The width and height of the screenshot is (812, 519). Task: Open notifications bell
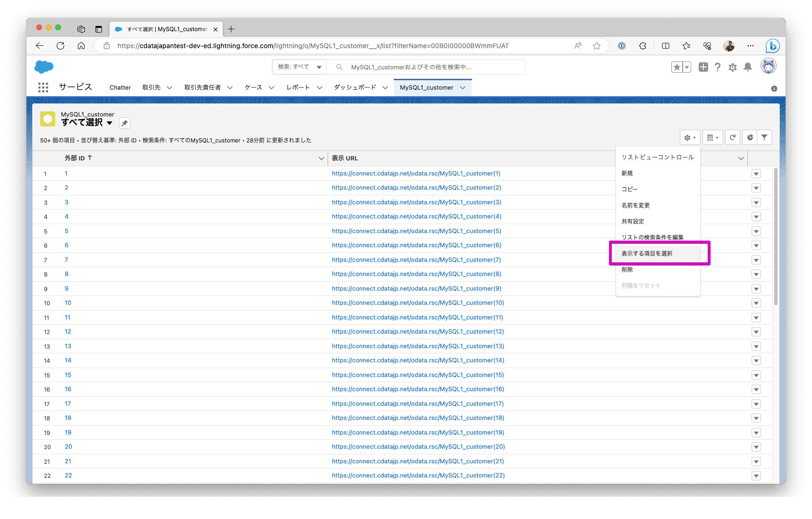coord(747,67)
